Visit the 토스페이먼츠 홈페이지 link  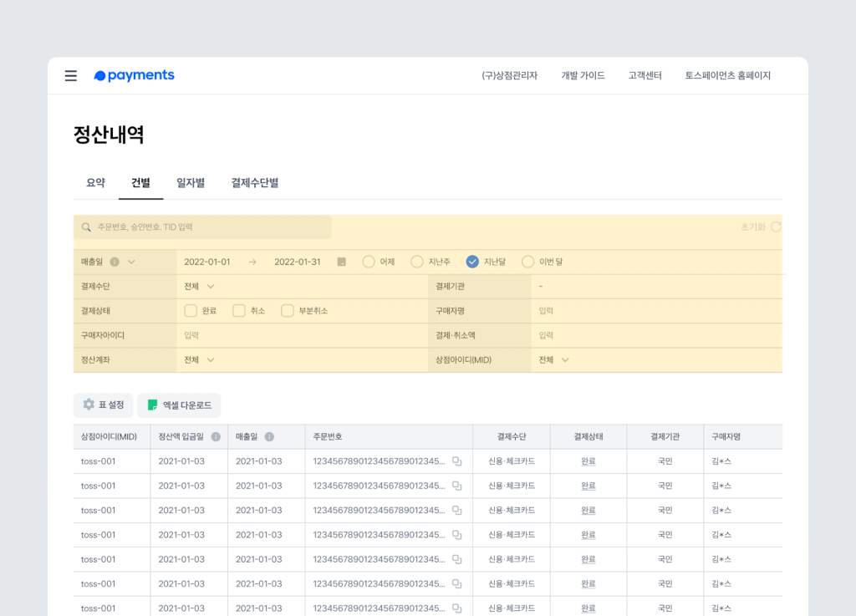[728, 76]
